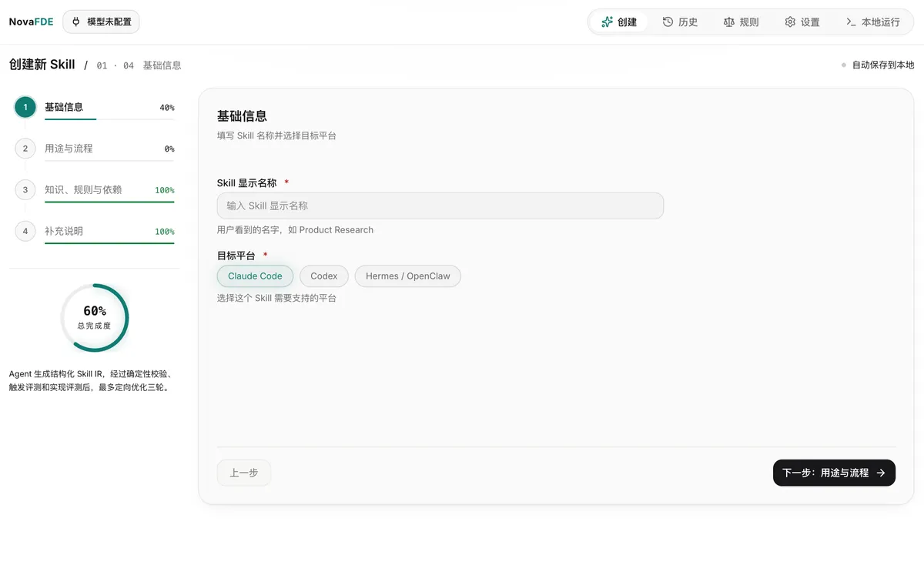This screenshot has height=565, width=924.
Task: Click the 填写 Skill 名称并选择目标平台 subtitle
Action: click(x=276, y=135)
